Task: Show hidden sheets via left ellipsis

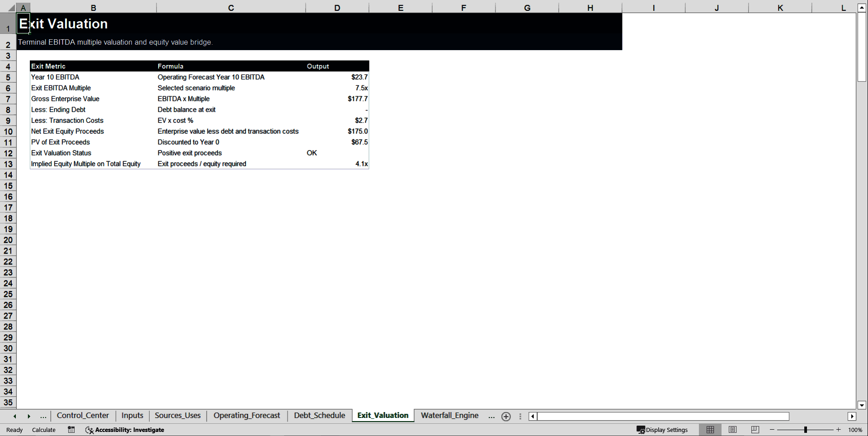Action: tap(43, 416)
